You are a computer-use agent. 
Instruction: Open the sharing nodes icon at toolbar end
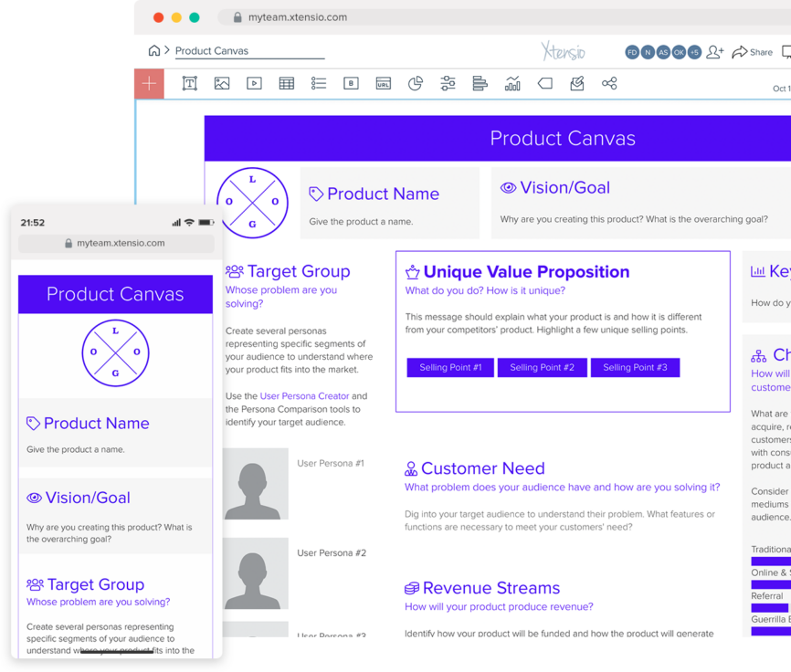tap(609, 83)
